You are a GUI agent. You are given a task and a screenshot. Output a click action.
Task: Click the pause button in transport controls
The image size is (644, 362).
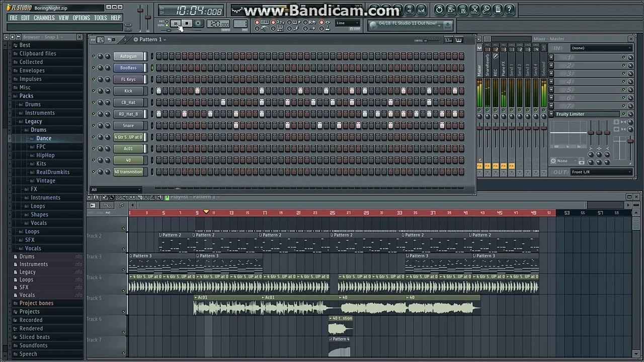(176, 23)
